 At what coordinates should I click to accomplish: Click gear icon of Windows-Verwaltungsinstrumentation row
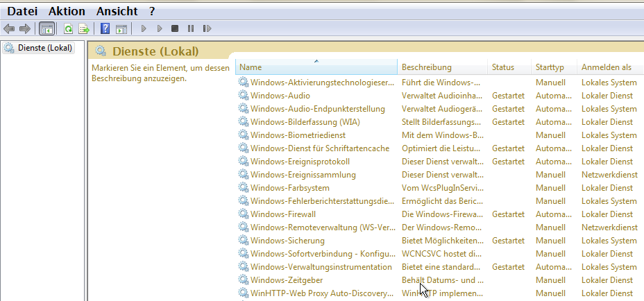244,266
